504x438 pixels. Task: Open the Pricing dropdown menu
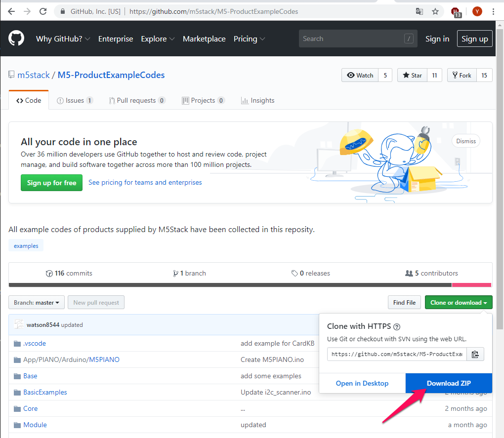[x=249, y=39]
